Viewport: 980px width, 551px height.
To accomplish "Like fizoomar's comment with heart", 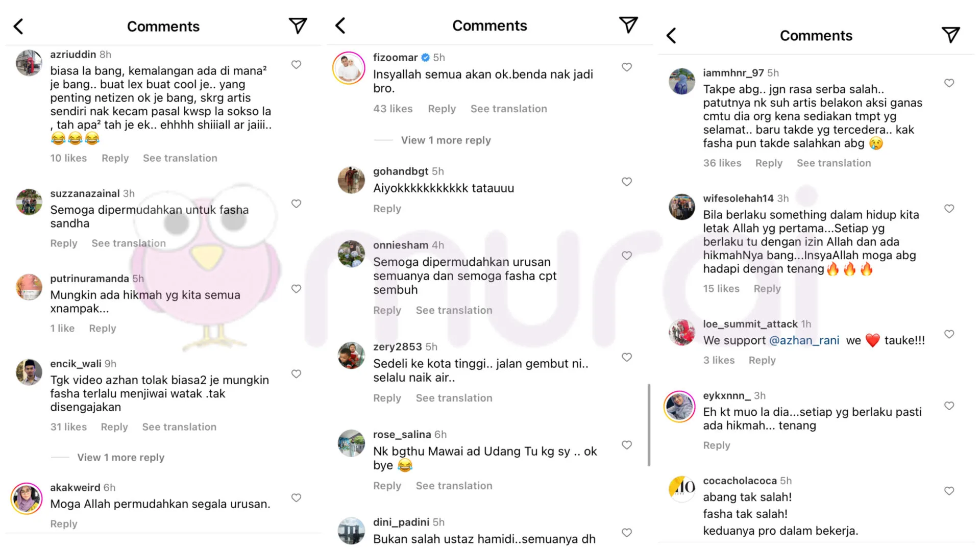I will tap(627, 67).
